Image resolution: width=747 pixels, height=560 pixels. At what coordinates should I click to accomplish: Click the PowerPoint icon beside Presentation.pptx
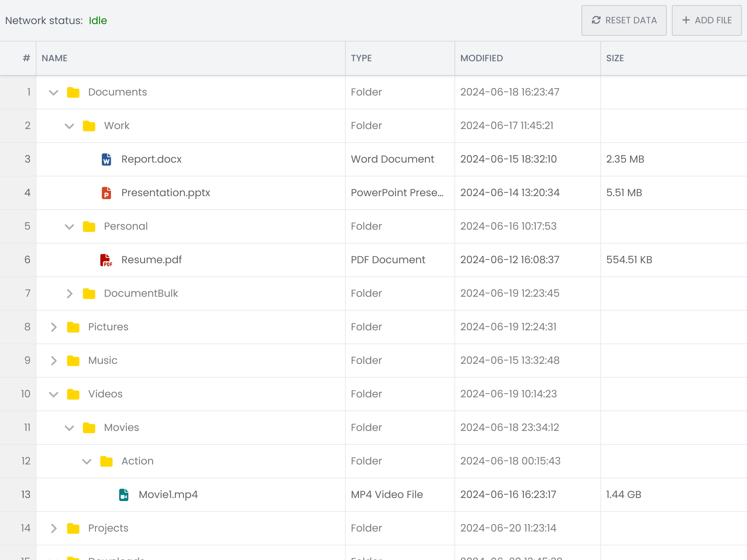(x=106, y=193)
